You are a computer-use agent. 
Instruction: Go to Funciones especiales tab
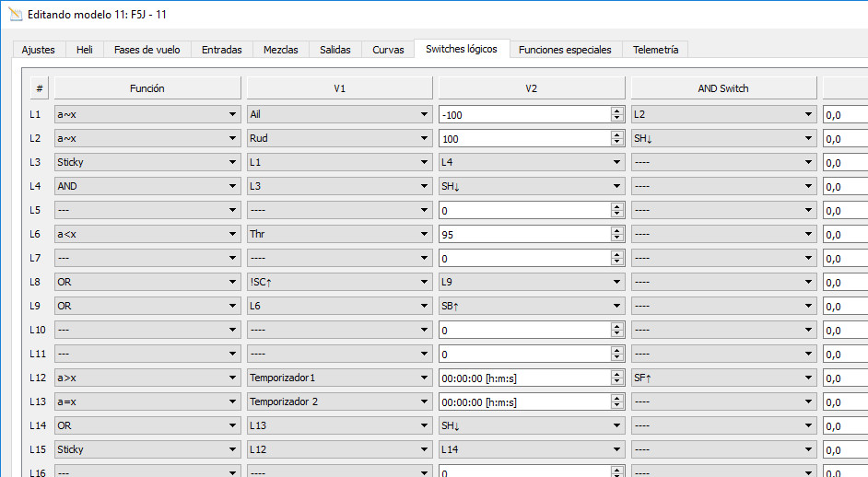point(564,50)
